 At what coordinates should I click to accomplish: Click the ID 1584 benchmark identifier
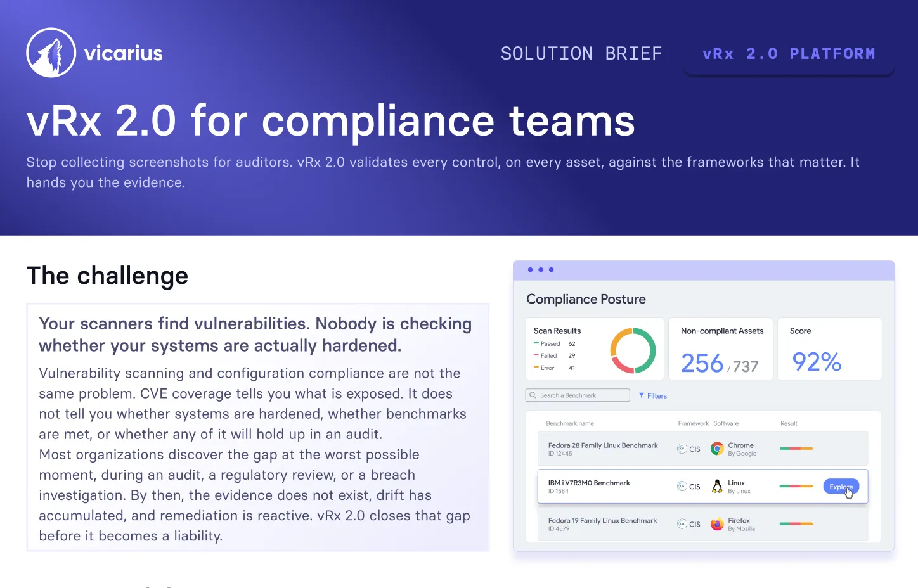point(559,491)
